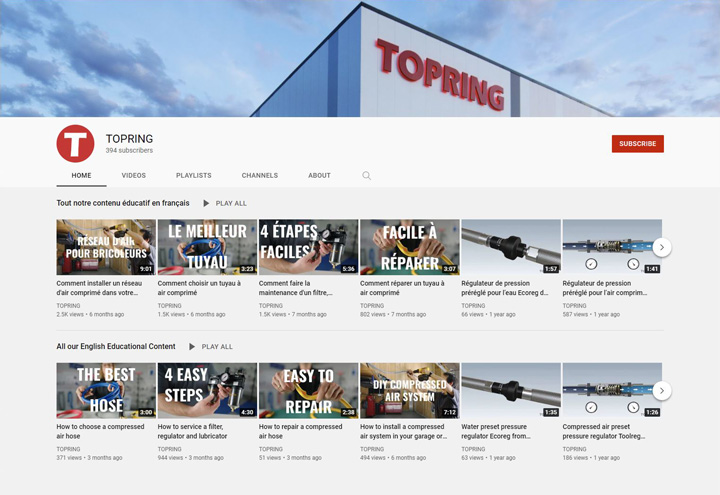This screenshot has height=495, width=720.
Task: Open the PLAYLISTS tab
Action: point(194,175)
